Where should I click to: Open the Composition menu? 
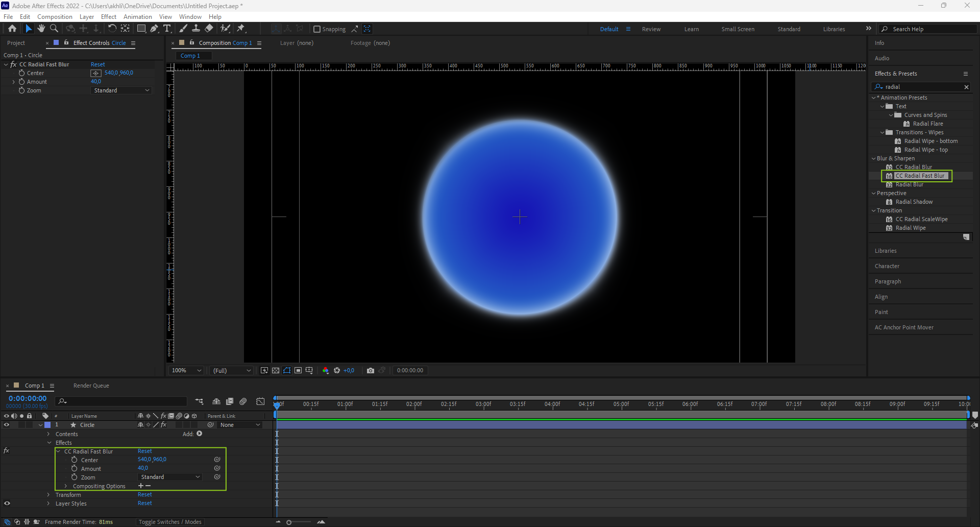tap(55, 17)
